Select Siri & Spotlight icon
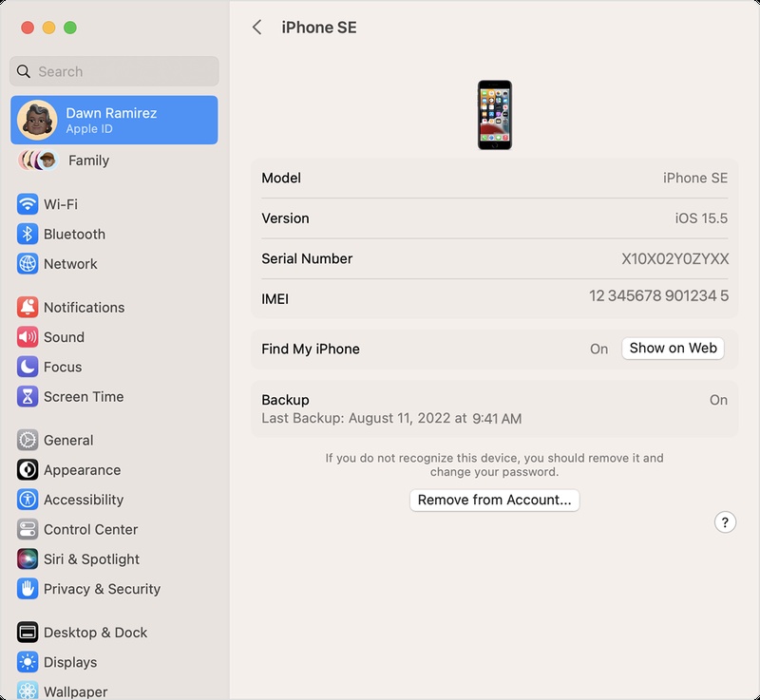 28,558
